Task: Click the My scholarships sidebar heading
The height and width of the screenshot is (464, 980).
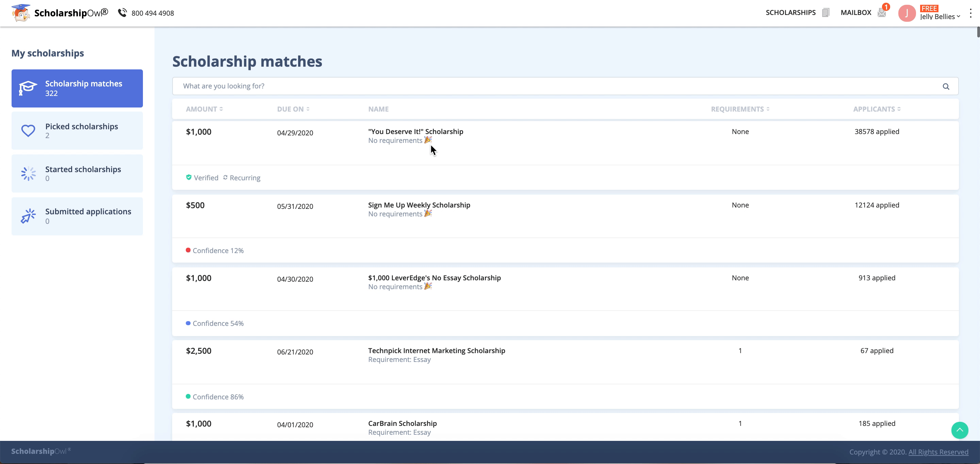Action: point(48,53)
